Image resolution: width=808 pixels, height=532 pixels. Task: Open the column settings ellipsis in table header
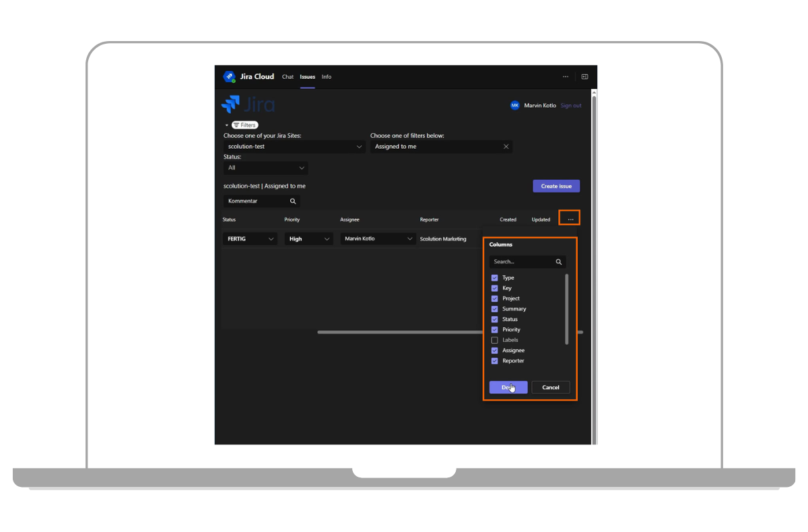[570, 219]
